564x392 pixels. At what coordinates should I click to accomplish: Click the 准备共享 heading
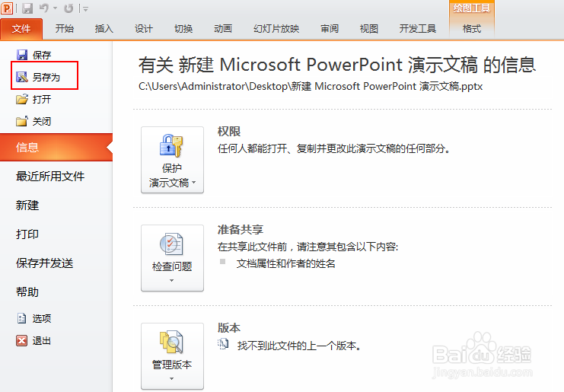coord(241,229)
